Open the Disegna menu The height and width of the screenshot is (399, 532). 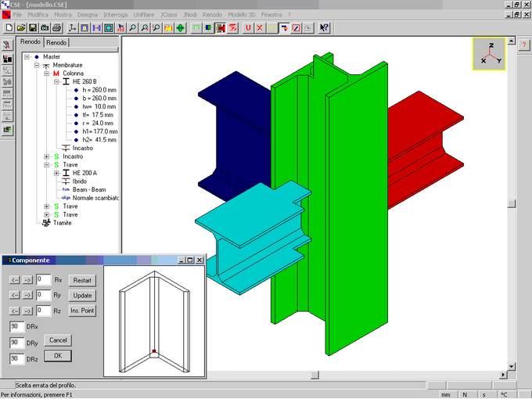click(x=87, y=15)
